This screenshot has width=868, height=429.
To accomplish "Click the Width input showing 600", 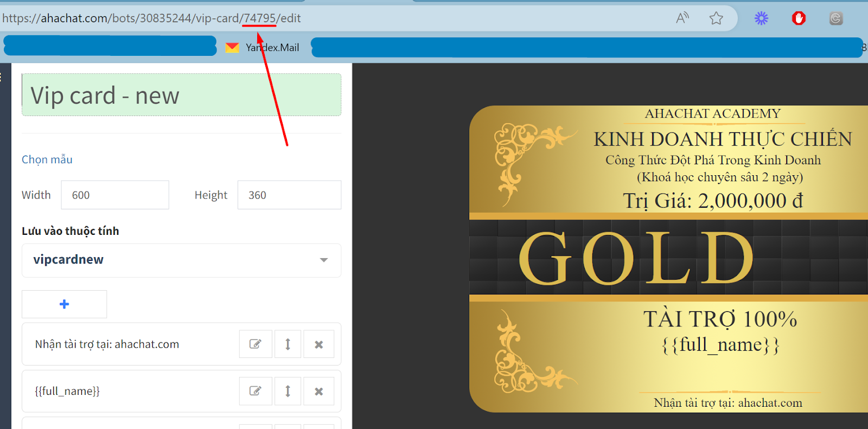I will [115, 195].
